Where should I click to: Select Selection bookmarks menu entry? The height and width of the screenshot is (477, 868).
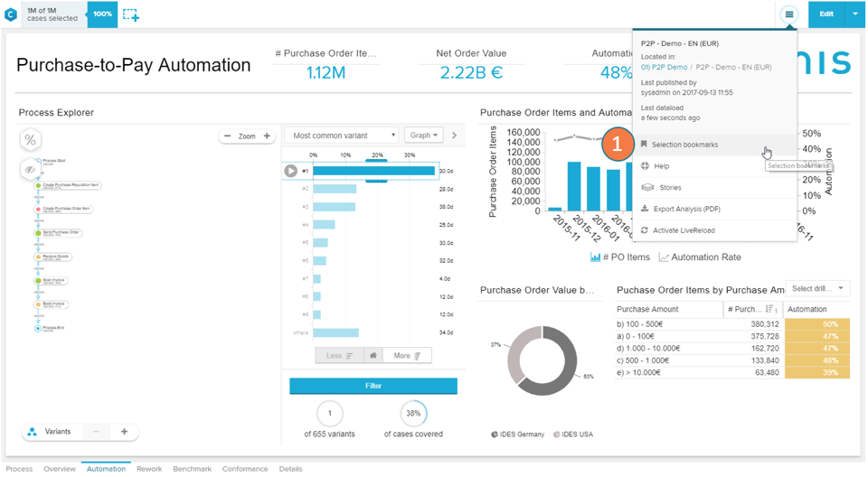[684, 145]
